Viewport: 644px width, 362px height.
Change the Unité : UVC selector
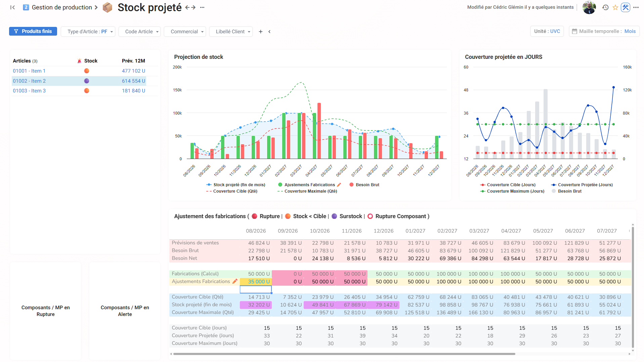(x=547, y=31)
